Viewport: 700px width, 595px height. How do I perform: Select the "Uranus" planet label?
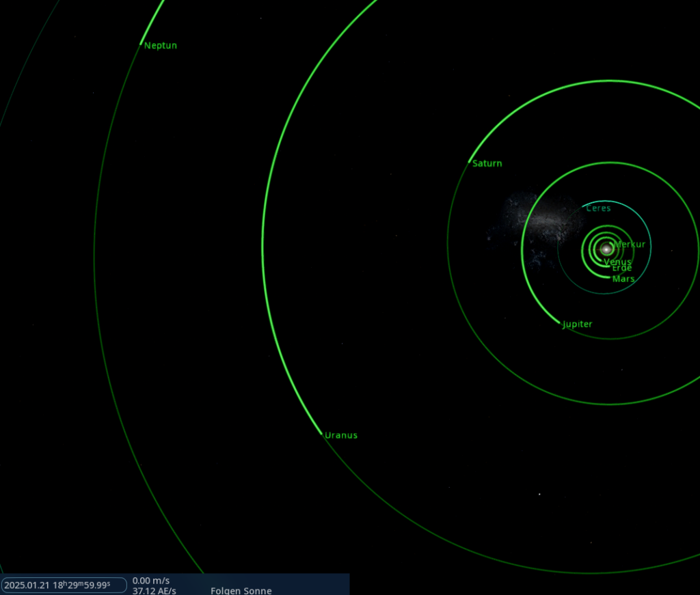coord(341,435)
